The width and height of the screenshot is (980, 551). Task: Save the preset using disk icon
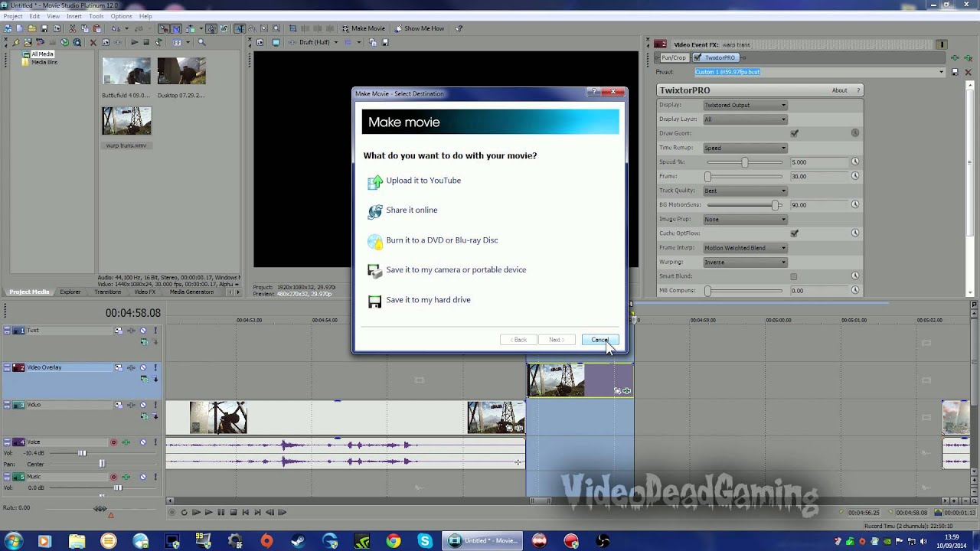tap(955, 72)
